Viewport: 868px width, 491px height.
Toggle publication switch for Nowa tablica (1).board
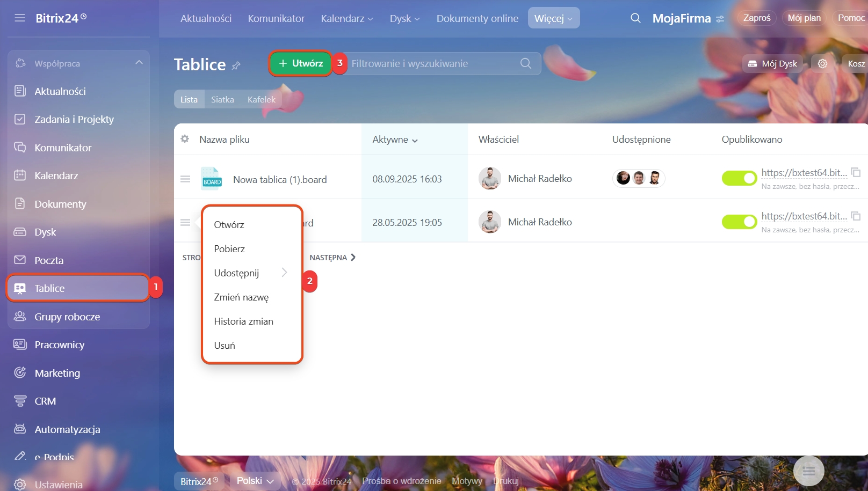pyautogui.click(x=739, y=178)
